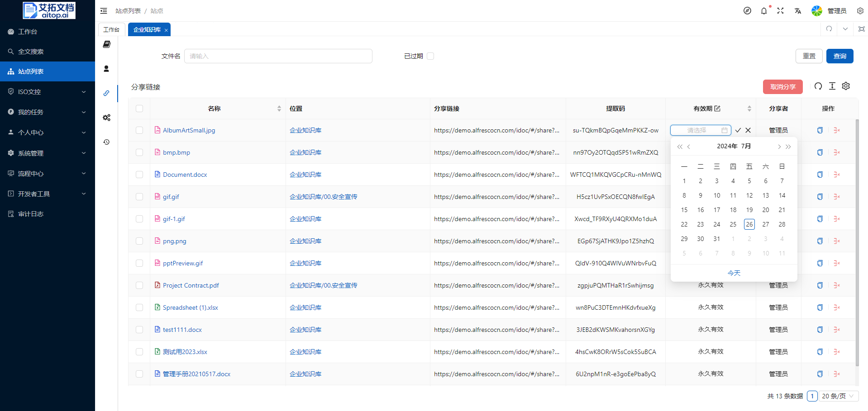
Task: Open the language translation icon
Action: [797, 11]
